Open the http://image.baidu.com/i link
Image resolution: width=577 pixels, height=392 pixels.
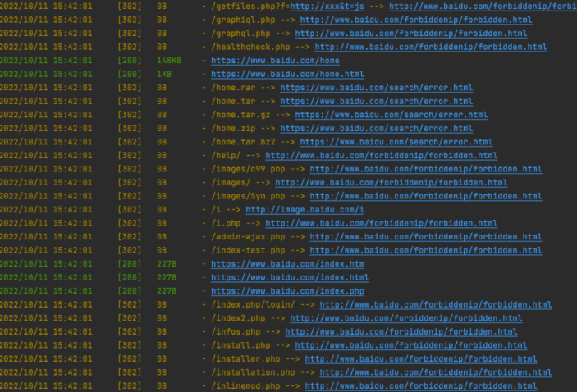(305, 210)
